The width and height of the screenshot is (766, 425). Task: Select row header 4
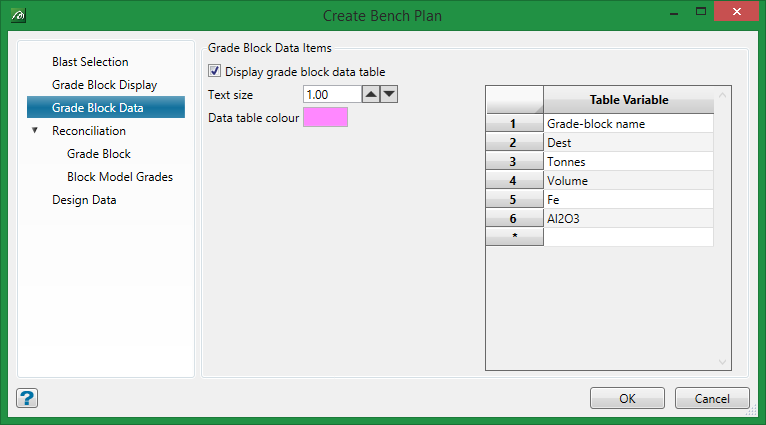[x=515, y=180]
